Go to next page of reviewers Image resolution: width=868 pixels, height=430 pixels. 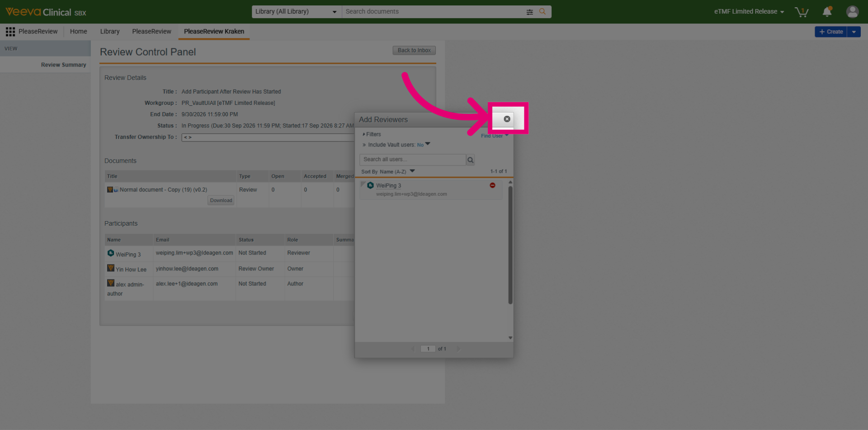458,349
